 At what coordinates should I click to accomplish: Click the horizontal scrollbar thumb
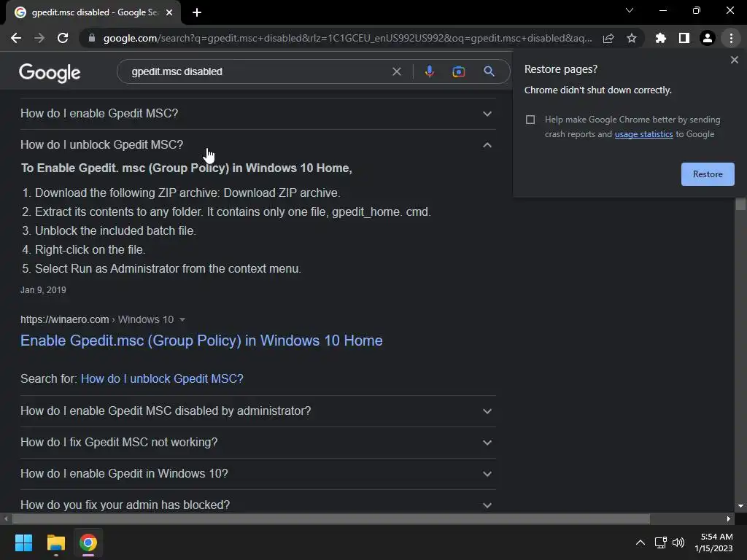(330, 519)
